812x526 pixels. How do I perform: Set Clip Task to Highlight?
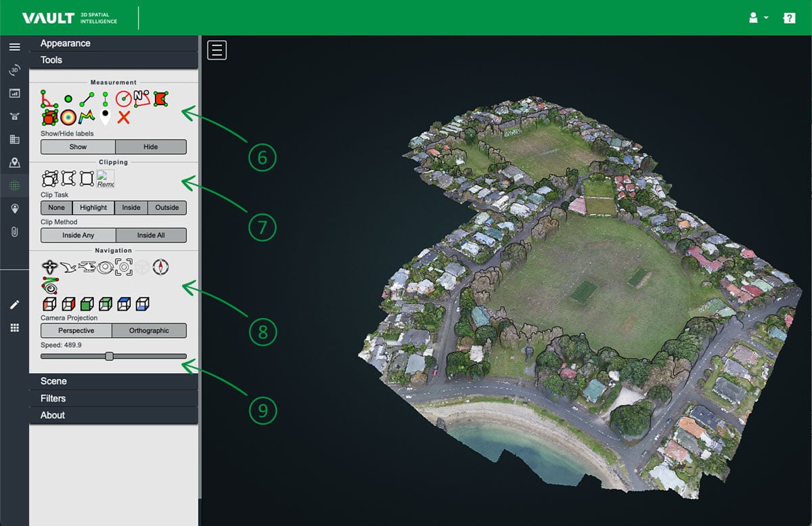tap(93, 208)
